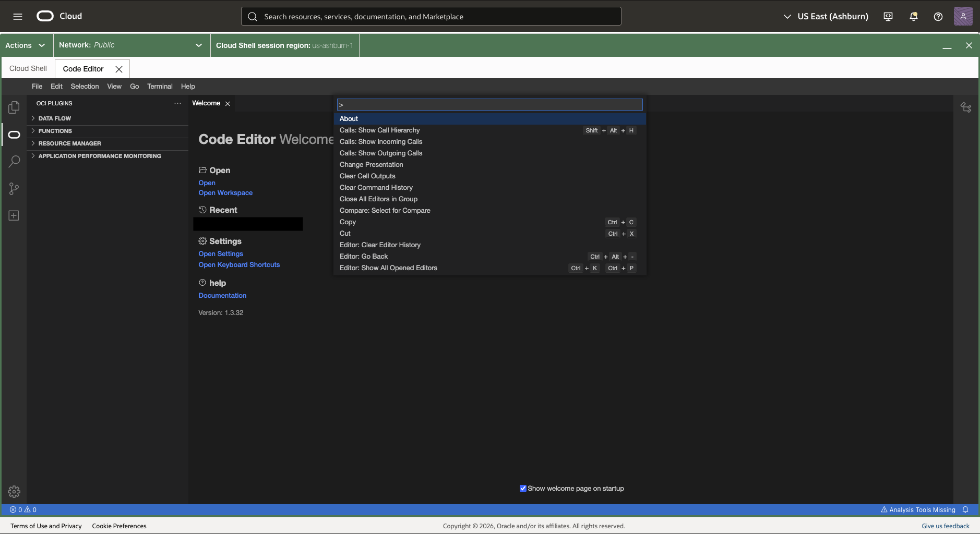The width and height of the screenshot is (980, 534).
Task: Open the File menu
Action: click(x=37, y=87)
